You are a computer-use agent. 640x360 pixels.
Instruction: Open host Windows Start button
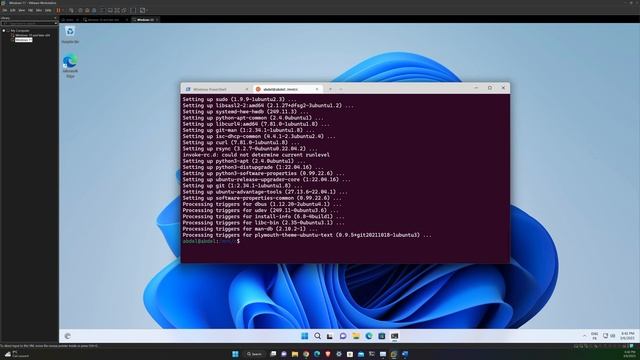pyautogui.click(x=235, y=354)
